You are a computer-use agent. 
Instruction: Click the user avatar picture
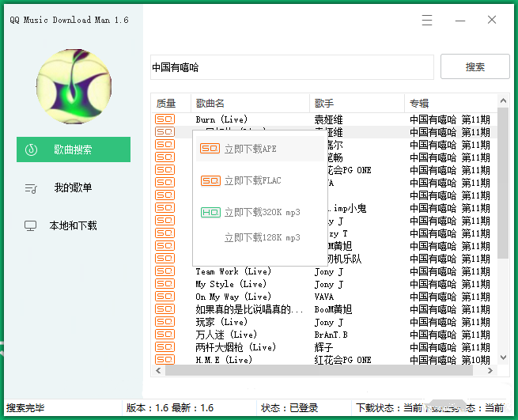pos(74,86)
